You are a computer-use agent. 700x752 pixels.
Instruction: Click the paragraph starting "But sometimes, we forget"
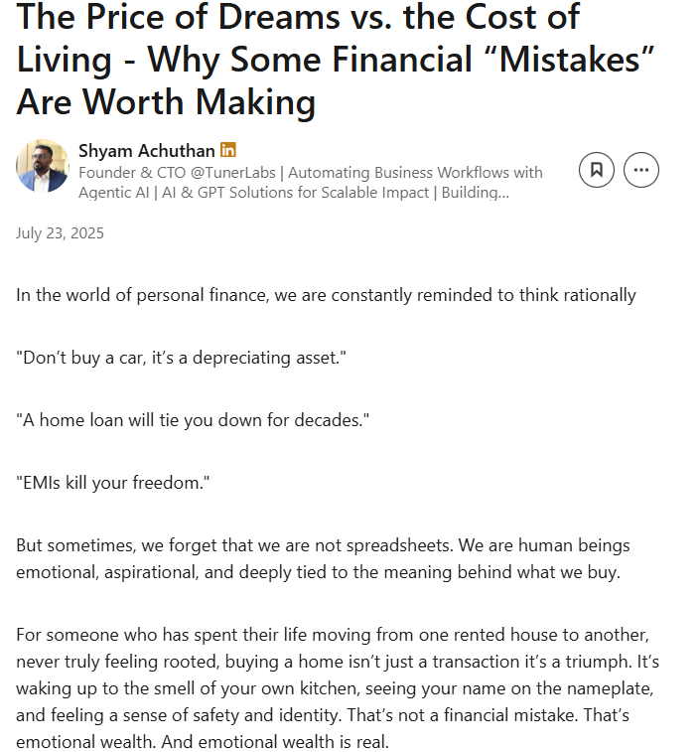(323, 558)
